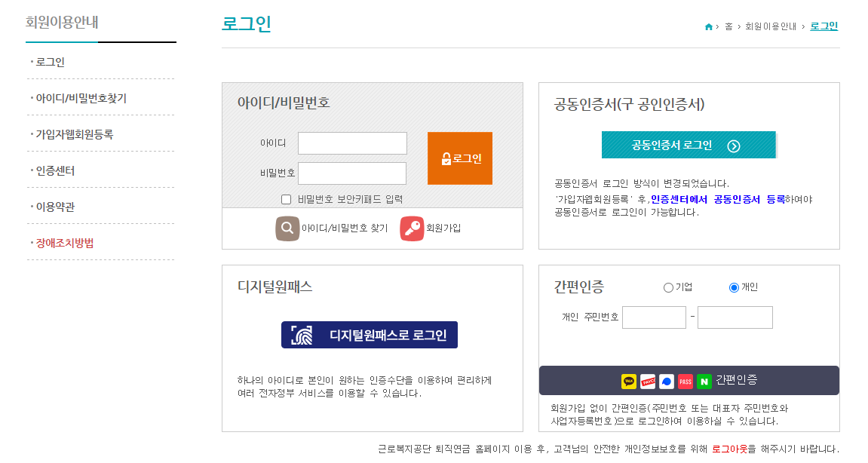The height and width of the screenshot is (463, 868).
Task: Click the home icon in the breadcrumb
Action: (707, 25)
